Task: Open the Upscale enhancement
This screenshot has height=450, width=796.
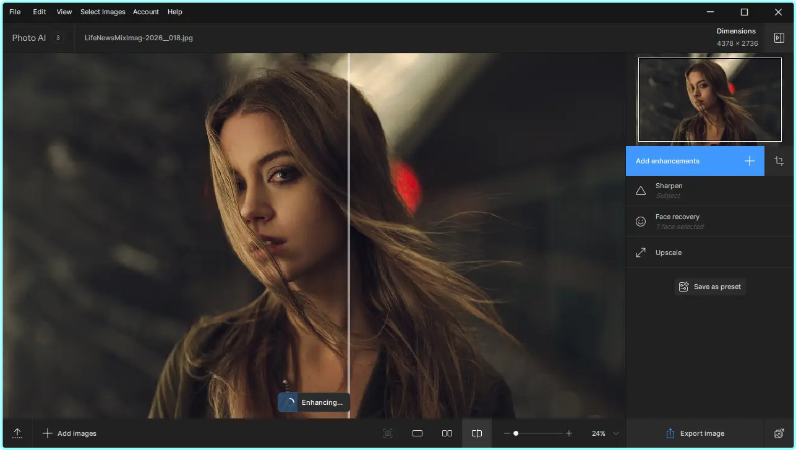Action: coord(710,252)
